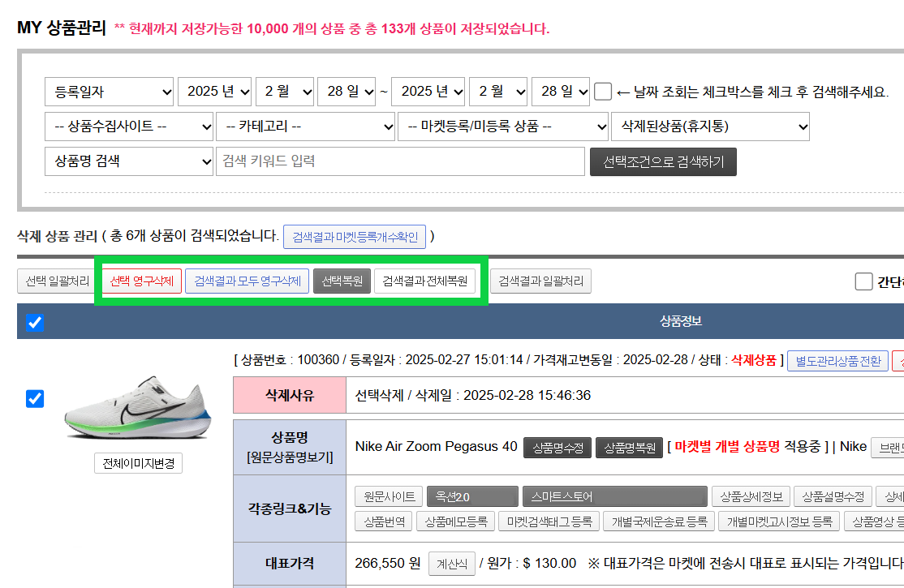This screenshot has width=904, height=588.
Task: Click the 검색결과 전체복원 button
Action: [x=425, y=281]
